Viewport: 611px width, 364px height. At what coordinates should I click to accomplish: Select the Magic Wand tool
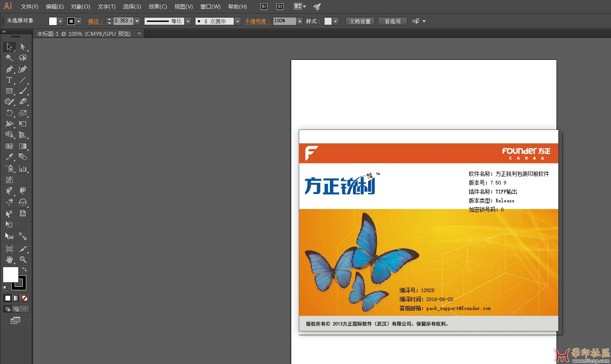pos(9,58)
